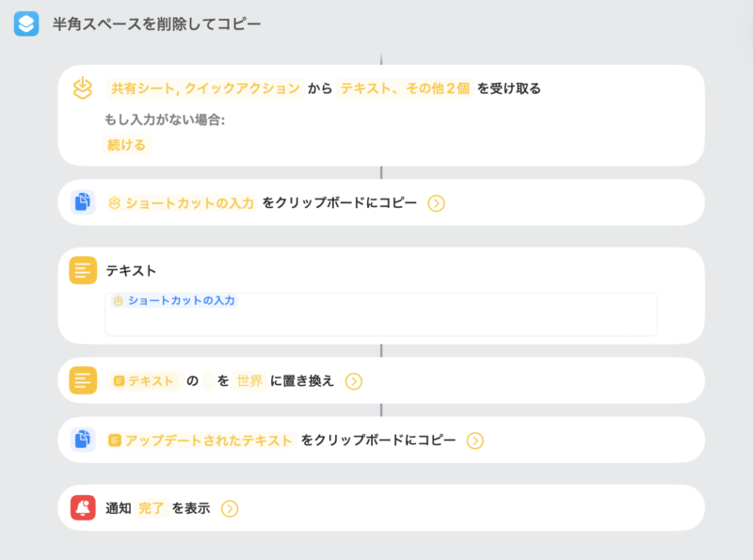The height and width of the screenshot is (560, 753).
Task: Expand the replace-text action options
Action: point(353,381)
